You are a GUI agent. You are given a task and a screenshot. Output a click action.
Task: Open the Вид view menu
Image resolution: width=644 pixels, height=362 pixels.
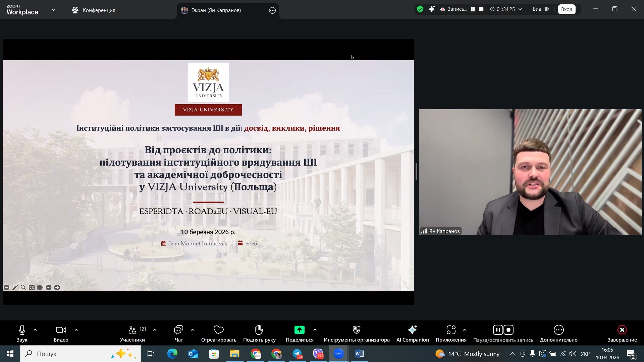pos(540,9)
